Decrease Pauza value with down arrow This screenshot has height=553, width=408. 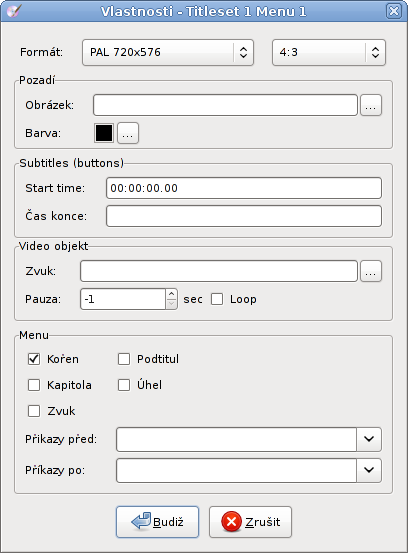click(171, 304)
